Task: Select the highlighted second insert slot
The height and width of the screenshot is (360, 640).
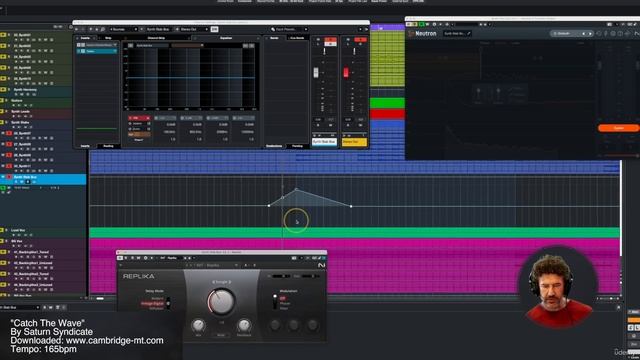Action: click(98, 51)
